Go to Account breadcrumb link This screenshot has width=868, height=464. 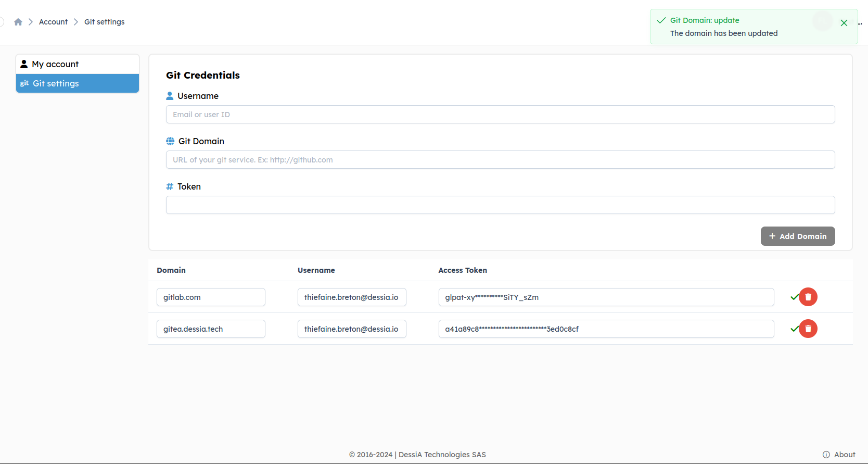pos(53,22)
